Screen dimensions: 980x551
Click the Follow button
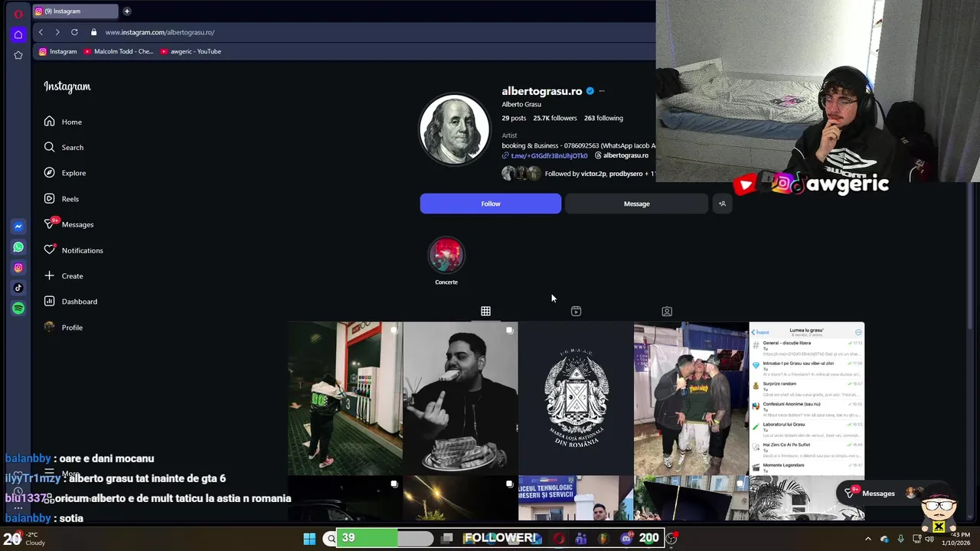click(x=490, y=204)
